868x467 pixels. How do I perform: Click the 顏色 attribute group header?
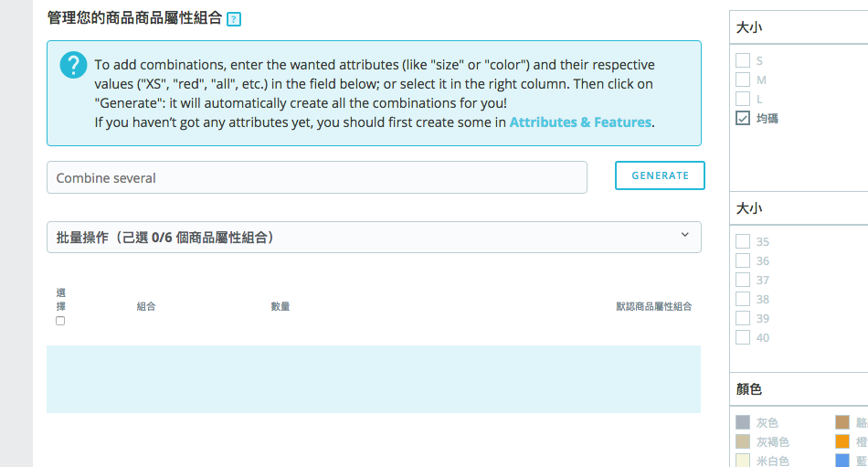tap(749, 389)
